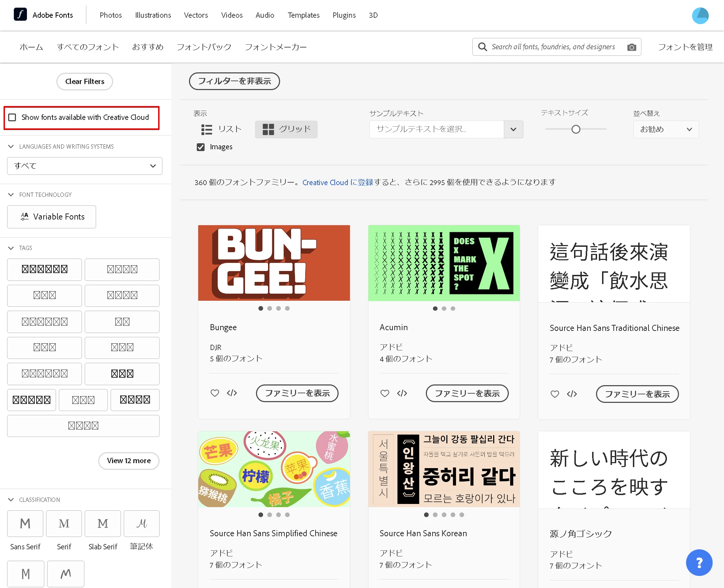724x588 pixels.
Task: Go to ホーム tab
Action: [x=31, y=47]
